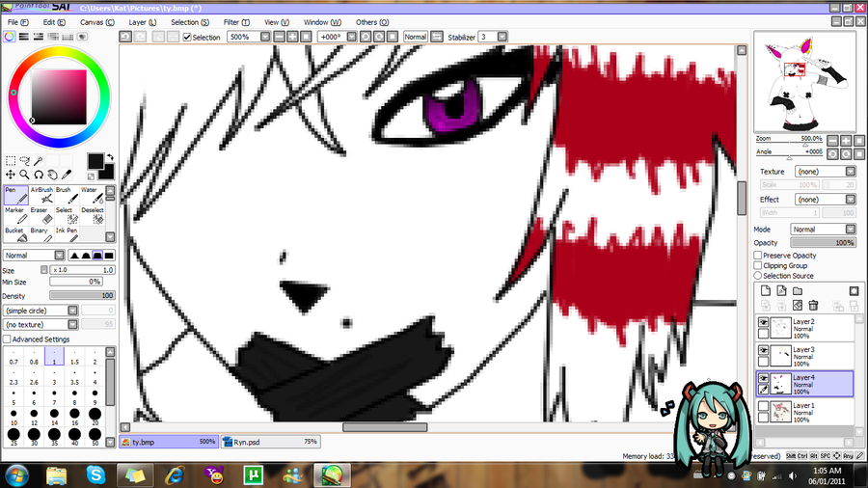Switch to the ty.bmp document tab
Image resolution: width=868 pixels, height=488 pixels.
coord(168,442)
